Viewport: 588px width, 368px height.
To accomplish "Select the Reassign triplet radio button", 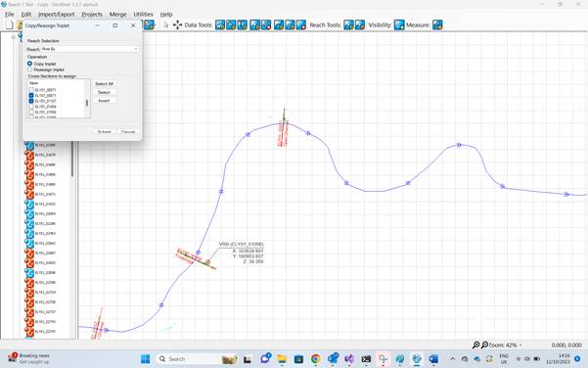I will 29,69.
